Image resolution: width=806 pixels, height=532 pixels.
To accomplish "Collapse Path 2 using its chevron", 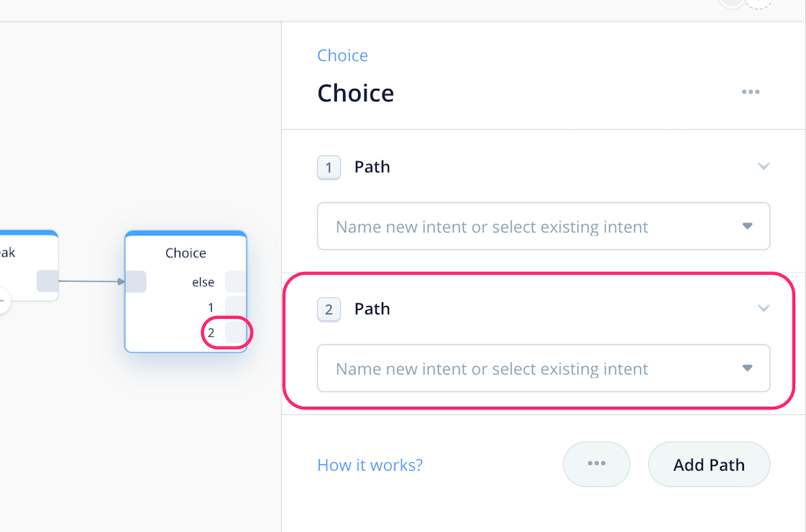I will coord(763,308).
